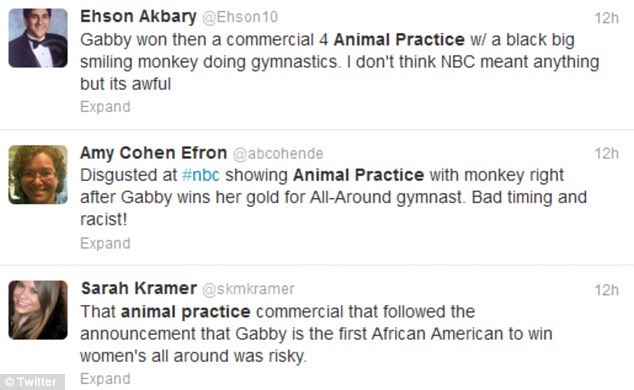Open the #nbc hashtag
This screenshot has height=390, width=634.
201,175
